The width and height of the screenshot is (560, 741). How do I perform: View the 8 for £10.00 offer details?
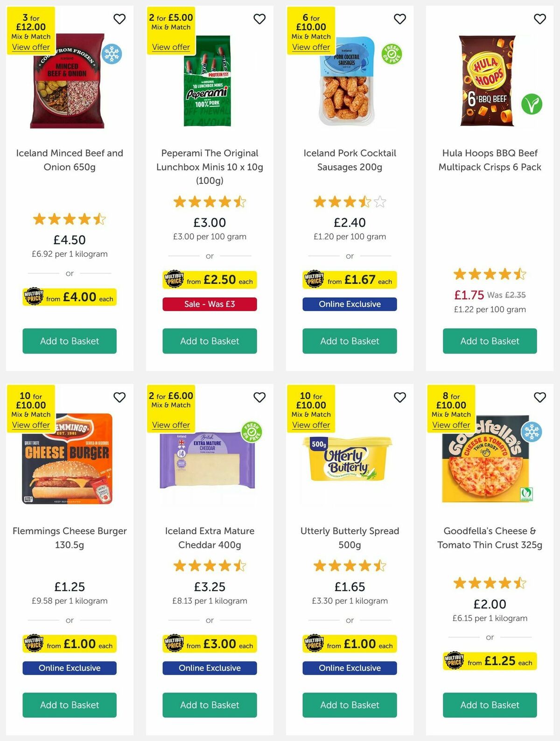click(x=451, y=425)
